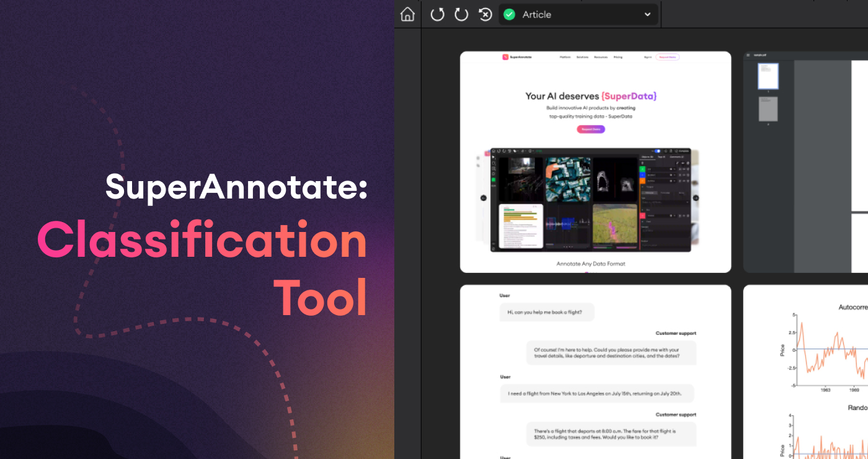868x459 pixels.
Task: Select Solutions in the website navigation
Action: click(x=582, y=57)
